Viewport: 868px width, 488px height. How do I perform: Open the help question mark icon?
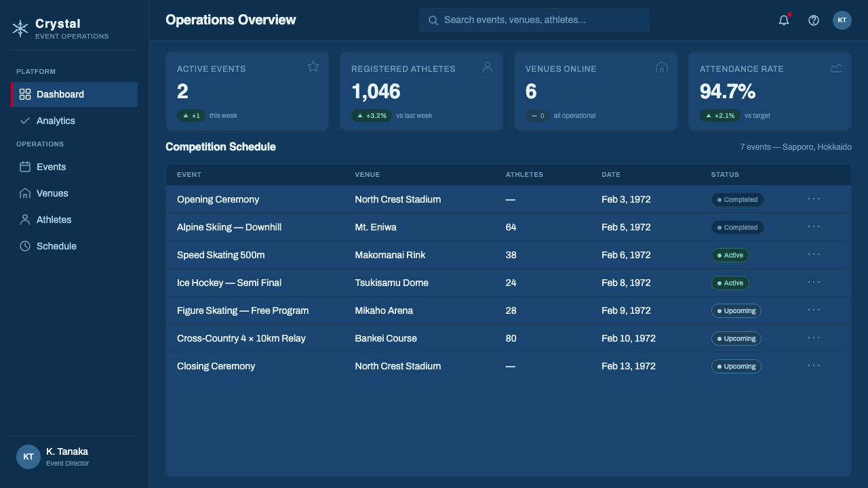(814, 20)
